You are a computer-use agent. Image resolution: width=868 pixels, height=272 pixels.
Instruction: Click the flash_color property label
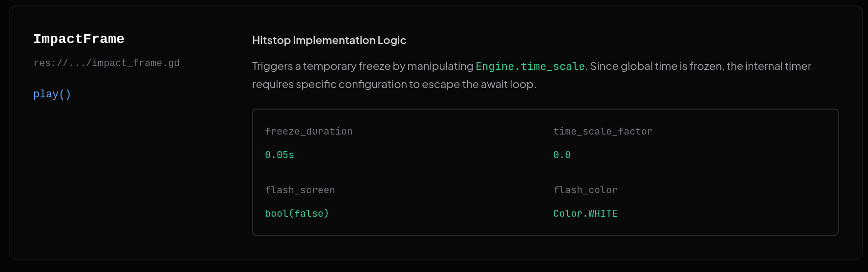tap(585, 190)
